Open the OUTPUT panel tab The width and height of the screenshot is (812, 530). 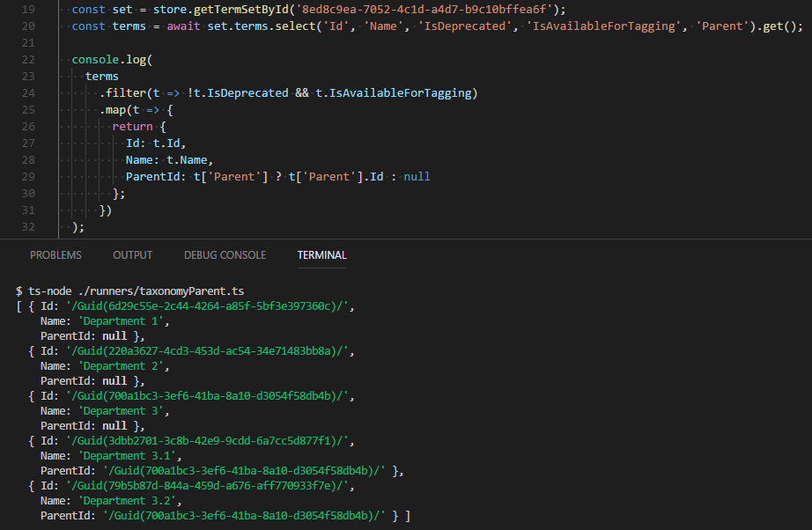point(133,255)
